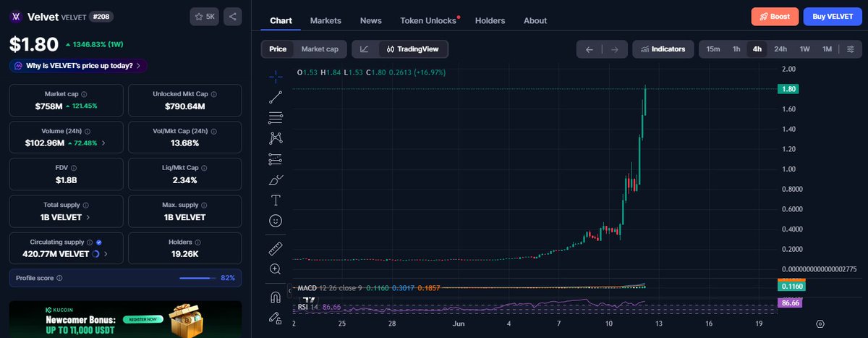
Task: Click the Boost button
Action: point(775,16)
